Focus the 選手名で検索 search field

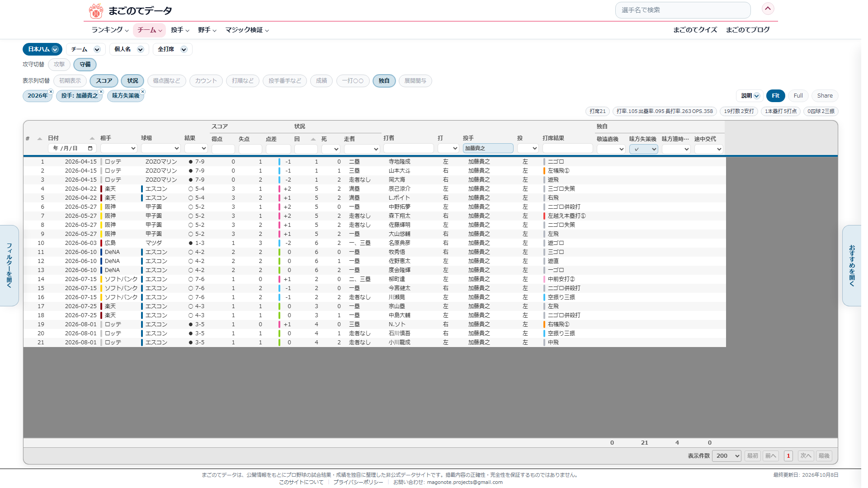[683, 10]
